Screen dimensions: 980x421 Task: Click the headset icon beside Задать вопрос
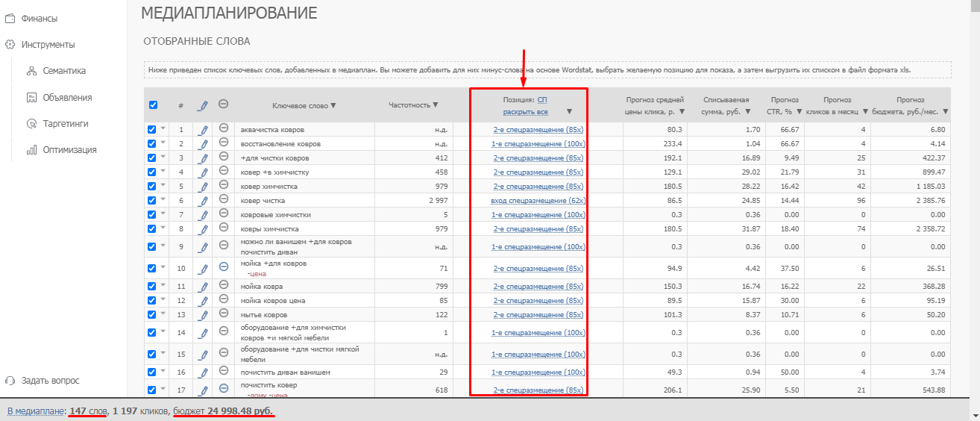pyautogui.click(x=10, y=381)
